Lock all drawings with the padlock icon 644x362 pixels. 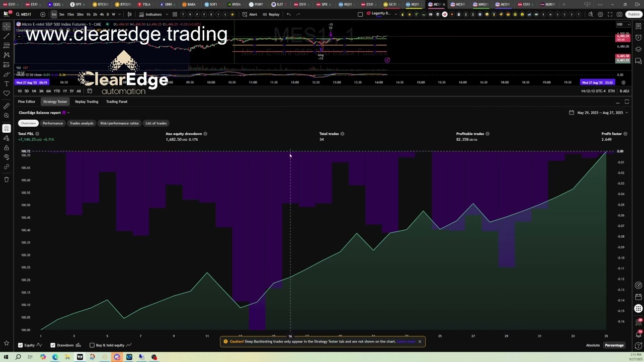[7, 147]
